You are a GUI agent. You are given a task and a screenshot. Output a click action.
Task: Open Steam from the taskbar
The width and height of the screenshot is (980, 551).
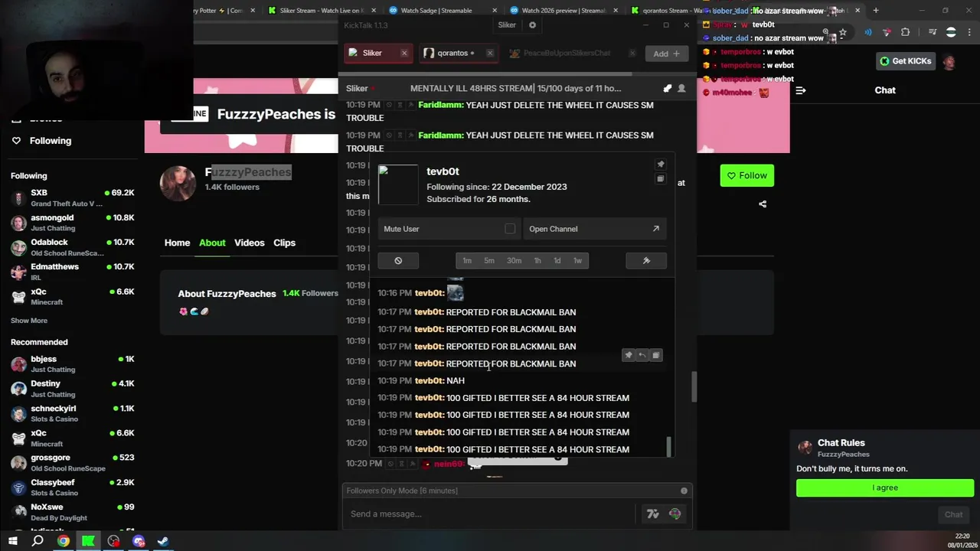163,541
